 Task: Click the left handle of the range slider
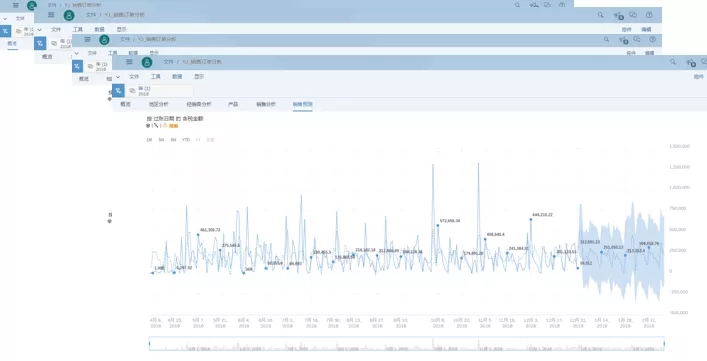150,343
